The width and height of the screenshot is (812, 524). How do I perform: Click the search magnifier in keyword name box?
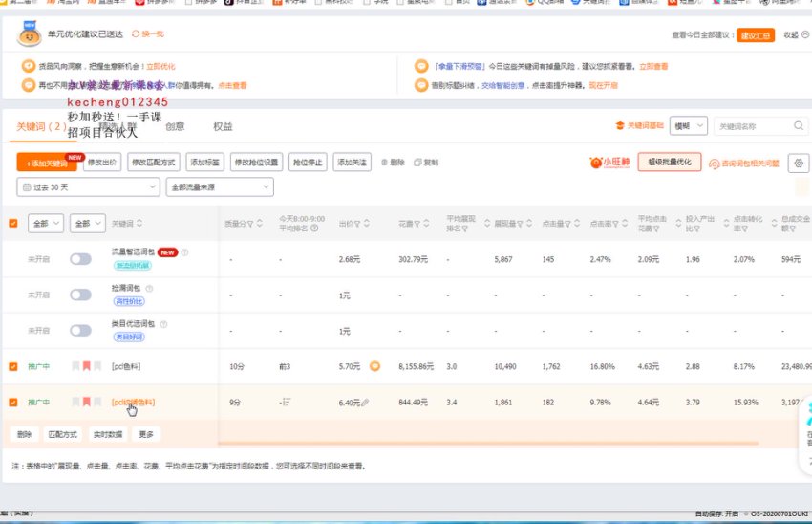[x=799, y=126]
